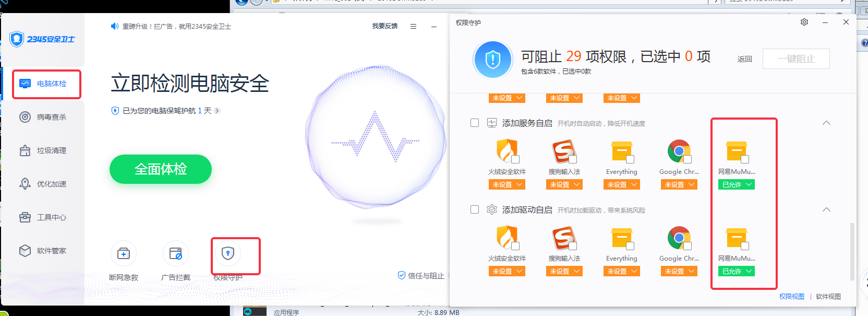
Task: Click the 信任与阻止 shield link
Action: click(x=421, y=275)
